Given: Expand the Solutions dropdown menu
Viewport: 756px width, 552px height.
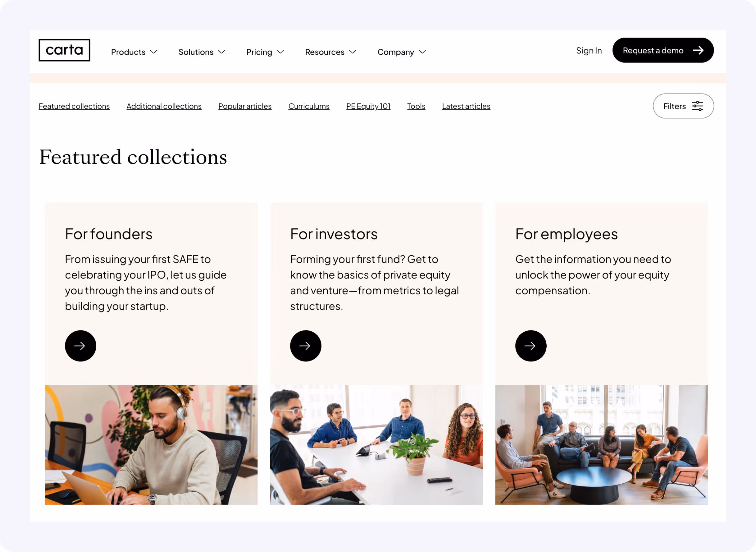Looking at the screenshot, I should 202,52.
